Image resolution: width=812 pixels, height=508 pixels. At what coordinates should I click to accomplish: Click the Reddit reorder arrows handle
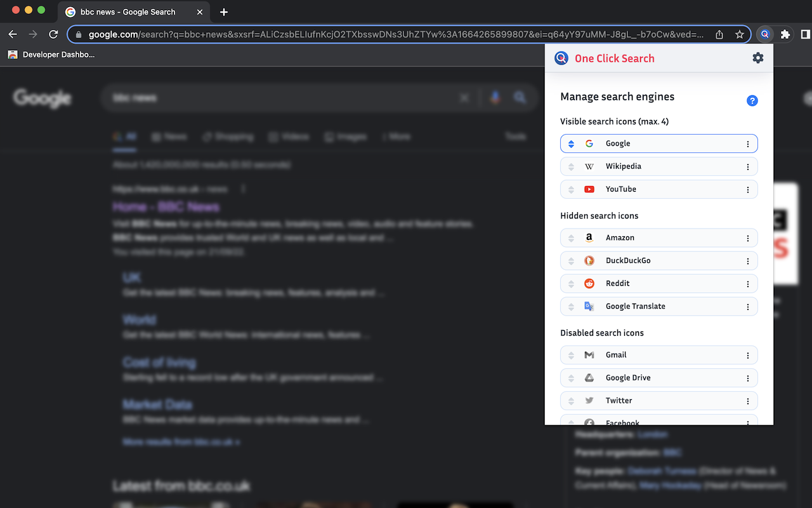[571, 284]
